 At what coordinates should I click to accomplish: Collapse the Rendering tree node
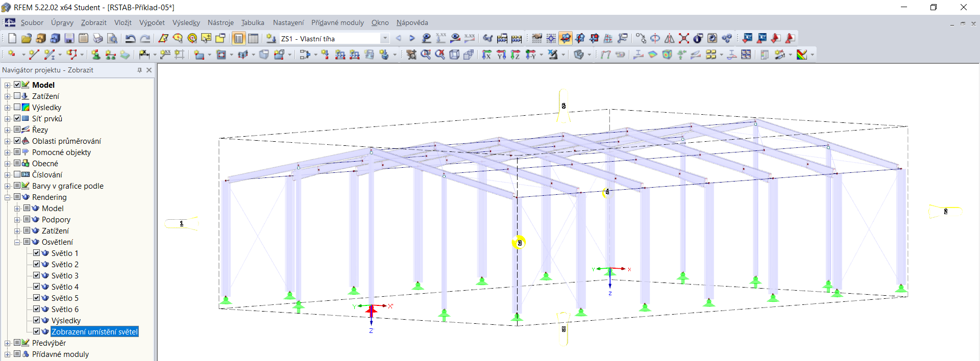click(8, 197)
